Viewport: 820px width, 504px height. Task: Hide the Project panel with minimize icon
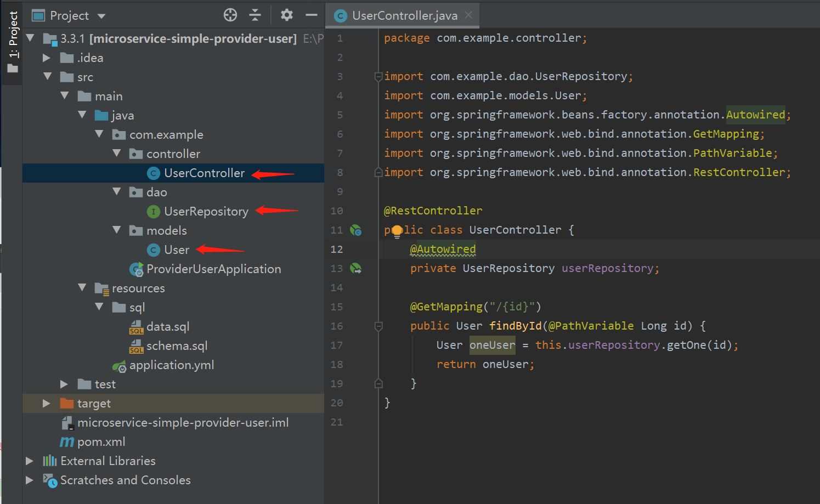click(x=311, y=15)
